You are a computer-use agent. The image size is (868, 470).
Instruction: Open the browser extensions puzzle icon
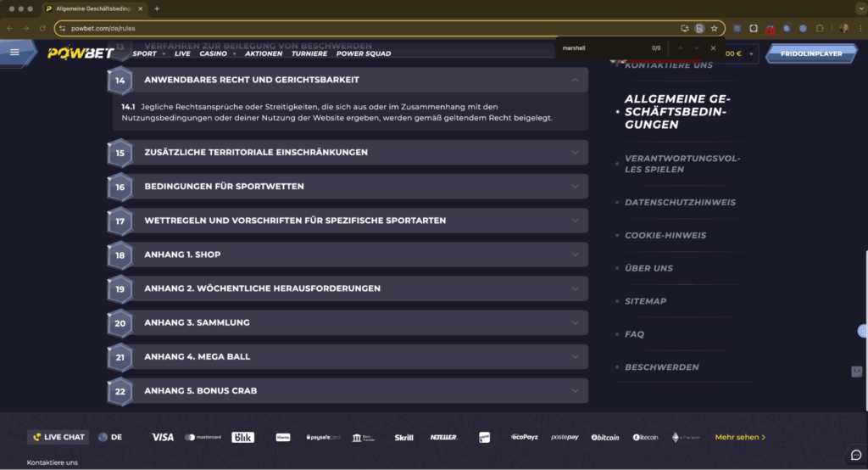820,28
